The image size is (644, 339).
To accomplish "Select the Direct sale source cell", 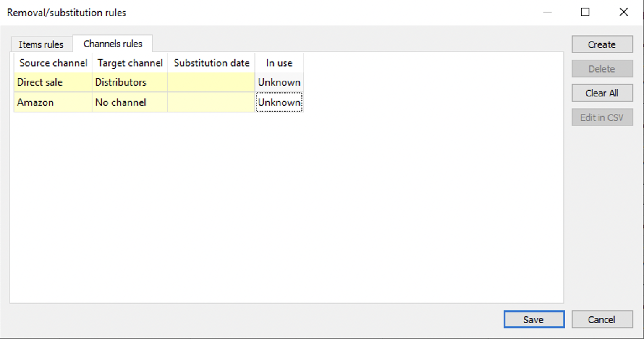I will [x=53, y=82].
